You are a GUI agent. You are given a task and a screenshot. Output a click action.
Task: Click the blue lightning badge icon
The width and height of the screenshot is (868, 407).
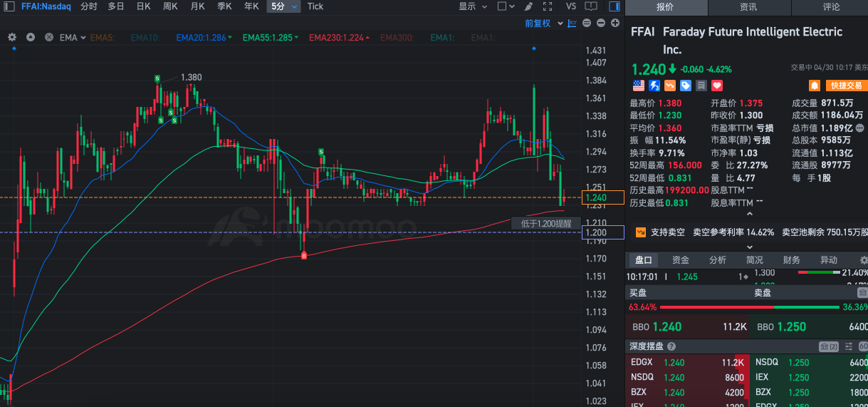point(654,86)
